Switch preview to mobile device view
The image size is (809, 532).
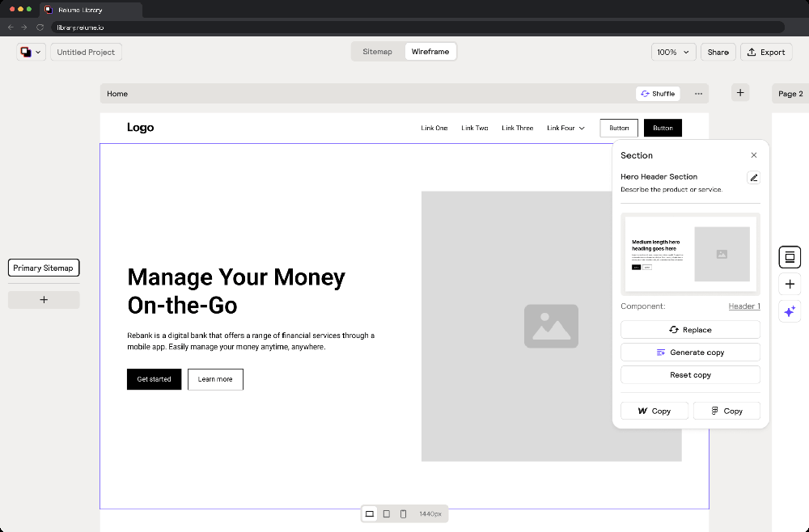404,513
